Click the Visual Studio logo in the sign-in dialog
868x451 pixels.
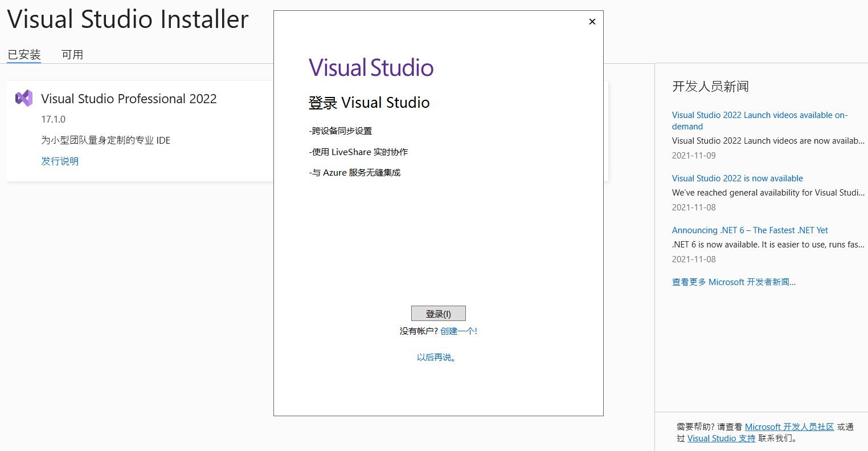[371, 67]
